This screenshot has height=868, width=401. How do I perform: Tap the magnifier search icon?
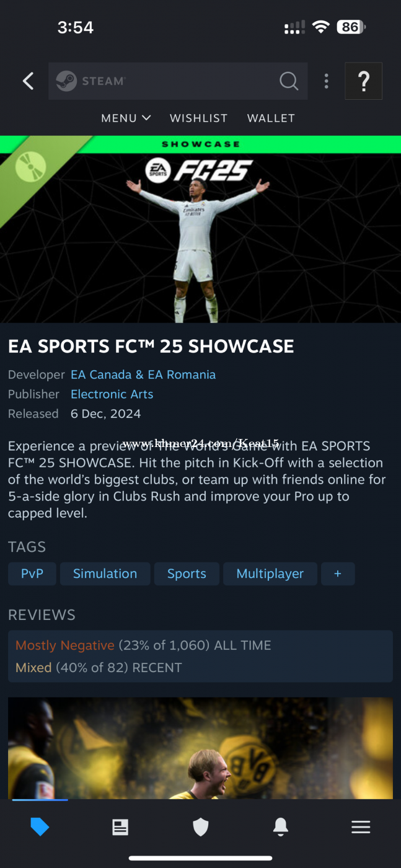[289, 81]
